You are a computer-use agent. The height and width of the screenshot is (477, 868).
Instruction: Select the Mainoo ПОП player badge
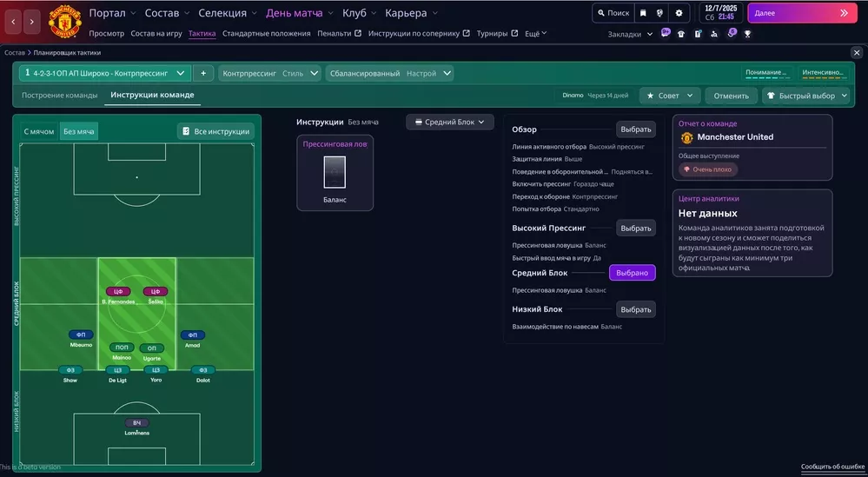point(122,348)
